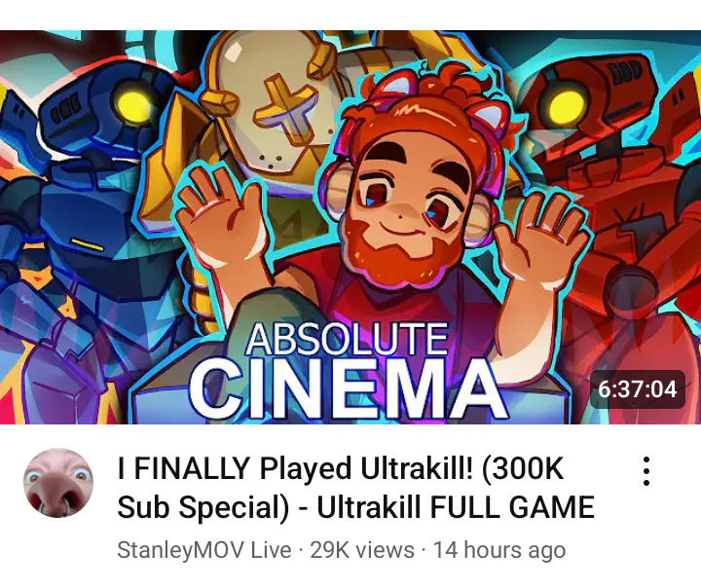The height and width of the screenshot is (588, 701).
Task: Click the blue robot's yellow eye
Action: tap(131, 103)
